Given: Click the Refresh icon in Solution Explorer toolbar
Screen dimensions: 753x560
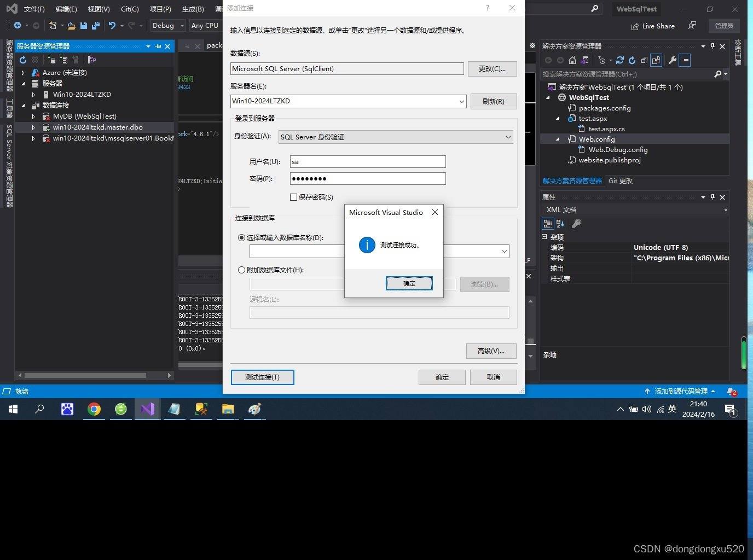Looking at the screenshot, I should click(632, 60).
